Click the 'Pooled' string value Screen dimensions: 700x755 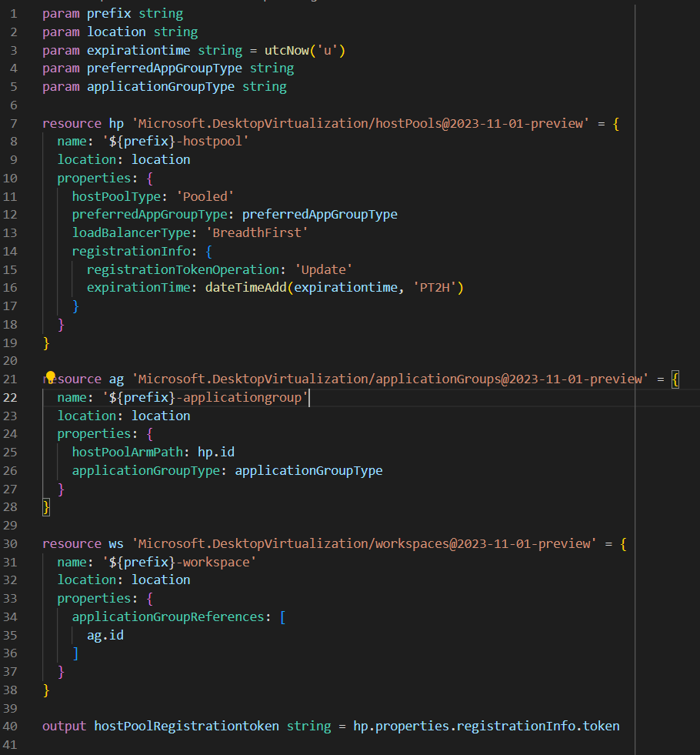tap(205, 196)
